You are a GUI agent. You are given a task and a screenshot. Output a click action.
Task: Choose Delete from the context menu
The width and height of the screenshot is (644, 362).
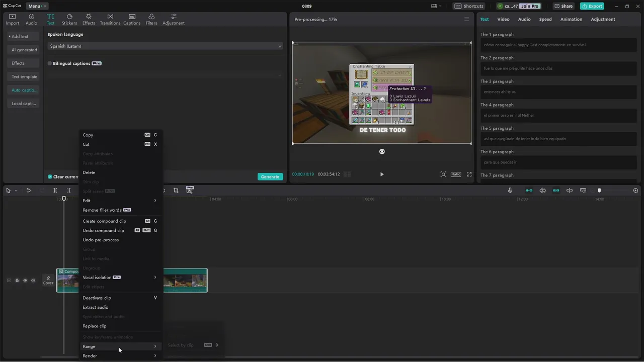pos(121,172)
